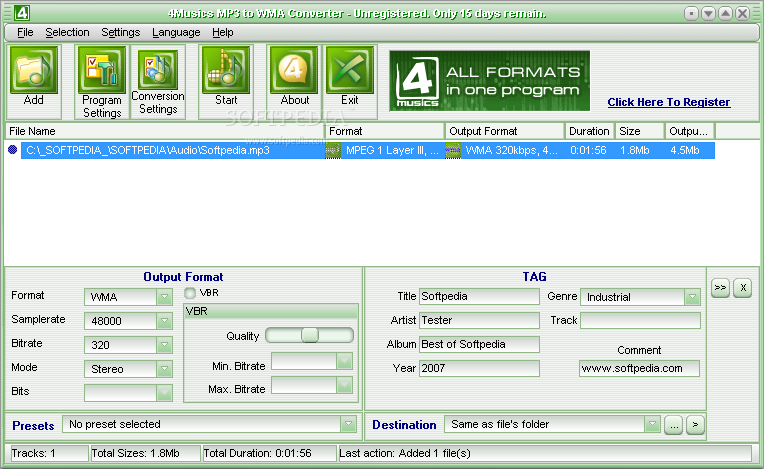This screenshot has height=469, width=764.
Task: Click the X clear tag button
Action: click(743, 288)
